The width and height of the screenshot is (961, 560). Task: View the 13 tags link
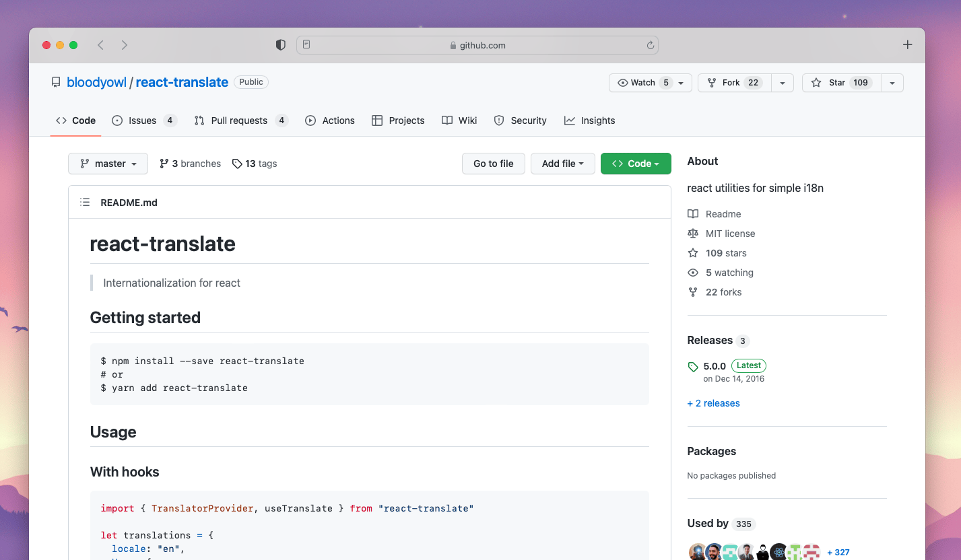click(255, 164)
